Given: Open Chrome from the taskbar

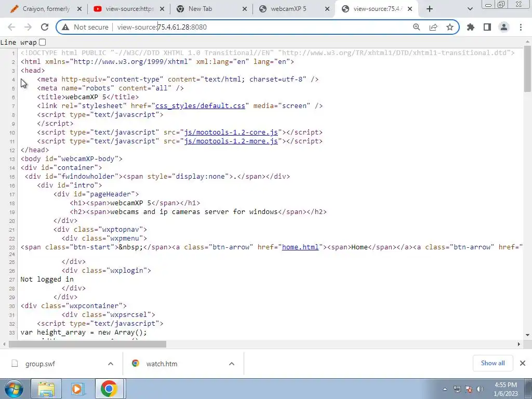Looking at the screenshot, I should point(109,389).
